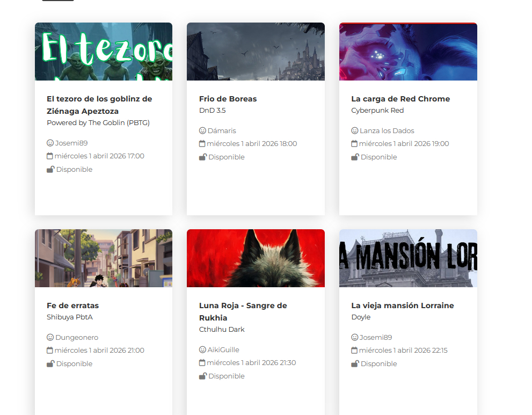Click the smiley icon next to Dungeonero
532x415 pixels.
click(50, 338)
